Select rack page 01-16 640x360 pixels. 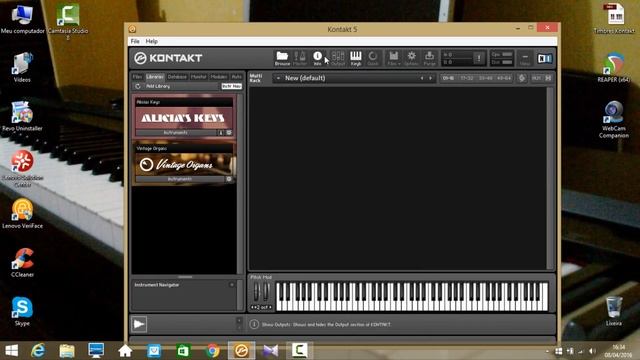[x=448, y=78]
